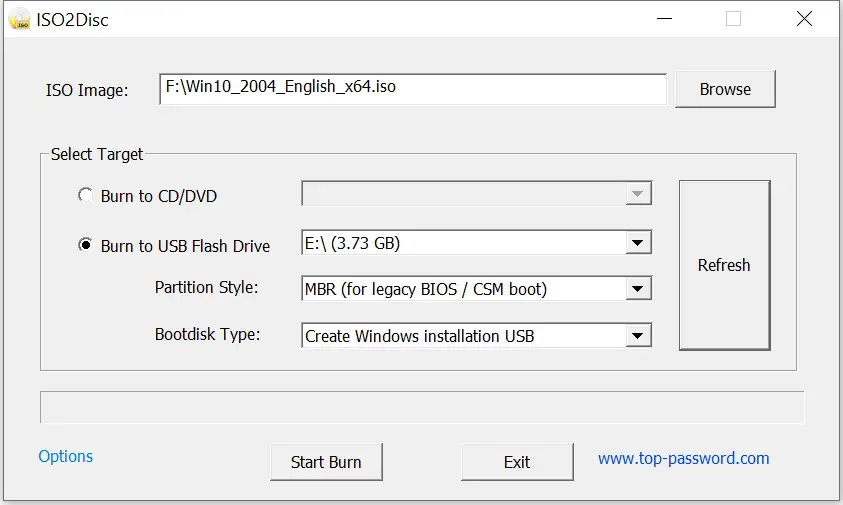Click the ISO2Disc app icon in title bar
Viewport: 843px width, 505px height.
(19, 19)
